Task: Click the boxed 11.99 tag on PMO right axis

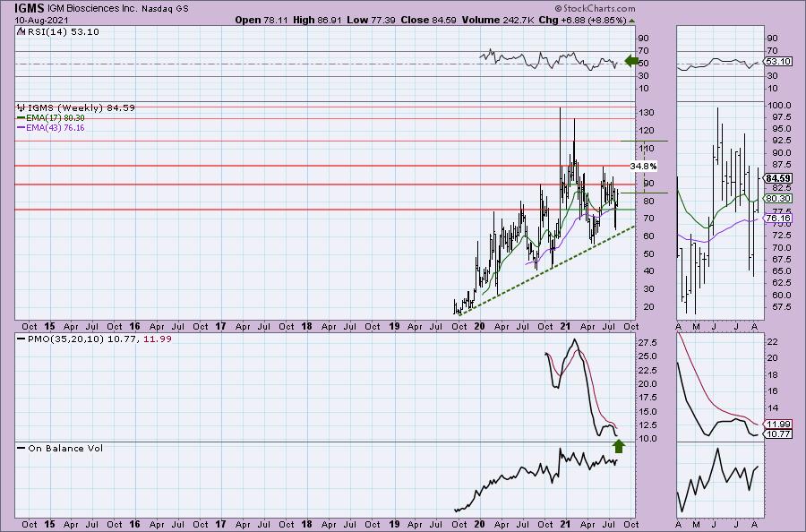Action: pos(778,424)
